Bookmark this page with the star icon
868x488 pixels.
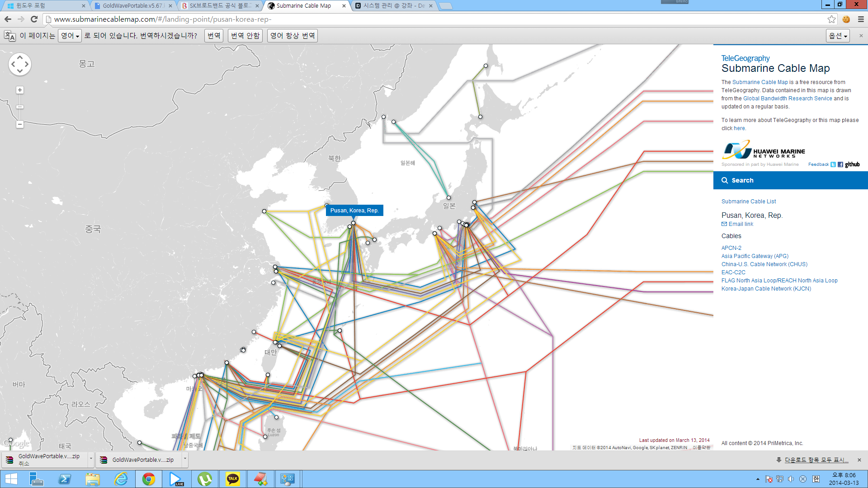click(831, 19)
